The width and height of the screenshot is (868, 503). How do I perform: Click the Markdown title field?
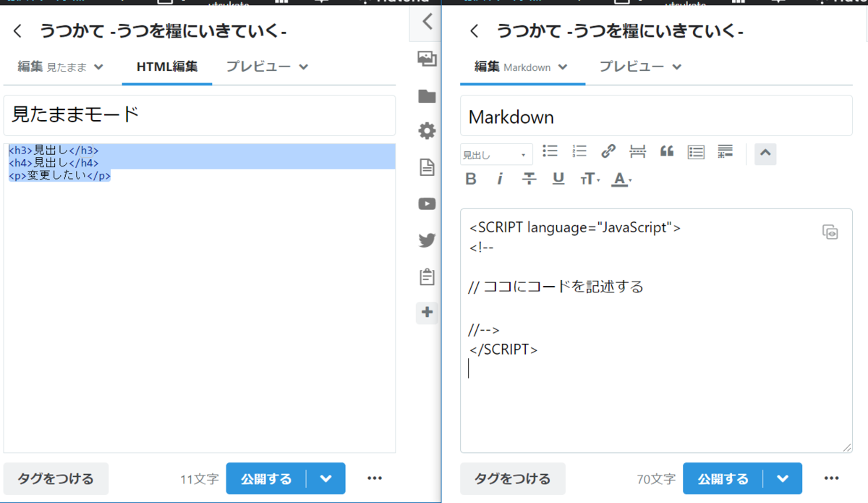click(656, 117)
